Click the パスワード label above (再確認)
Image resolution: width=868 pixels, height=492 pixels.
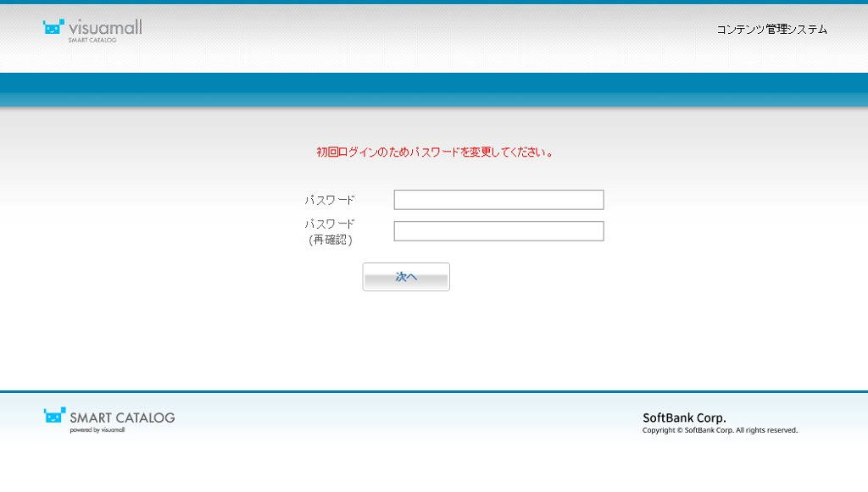pos(330,224)
